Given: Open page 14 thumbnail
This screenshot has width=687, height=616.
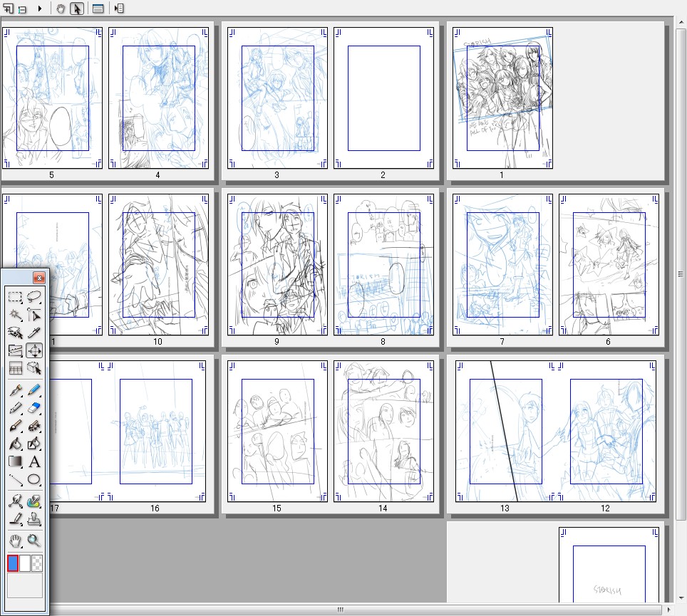Looking at the screenshot, I should pyautogui.click(x=384, y=432).
